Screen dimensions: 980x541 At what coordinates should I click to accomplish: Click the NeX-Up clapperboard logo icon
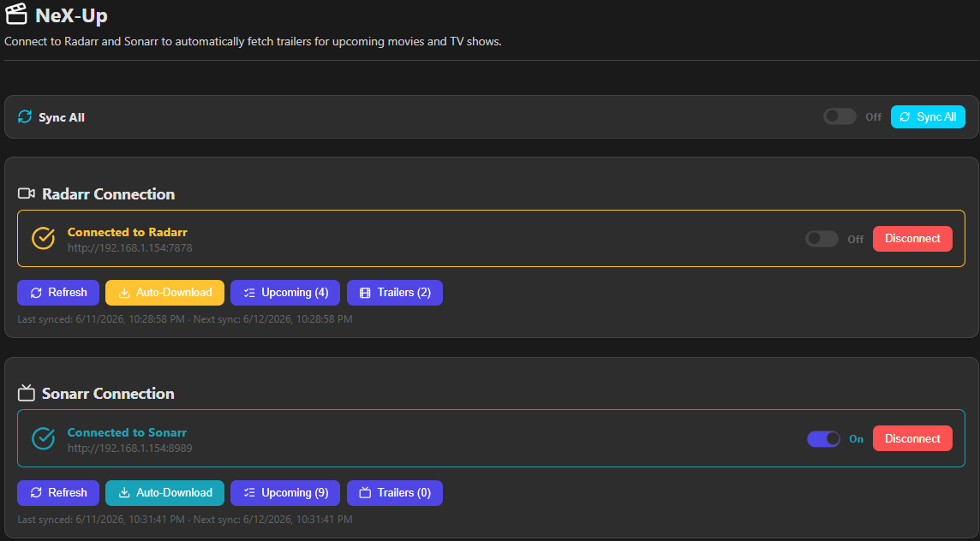pyautogui.click(x=16, y=15)
